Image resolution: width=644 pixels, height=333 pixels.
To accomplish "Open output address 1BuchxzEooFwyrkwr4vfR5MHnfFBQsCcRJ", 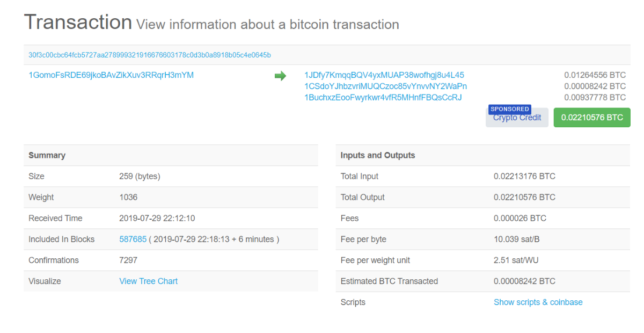I will coord(383,98).
